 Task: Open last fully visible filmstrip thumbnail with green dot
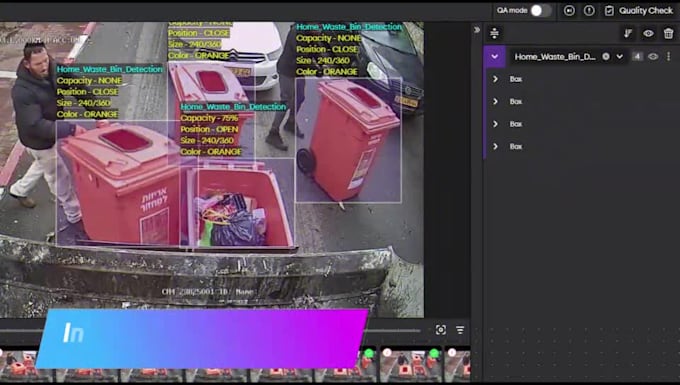coord(410,364)
